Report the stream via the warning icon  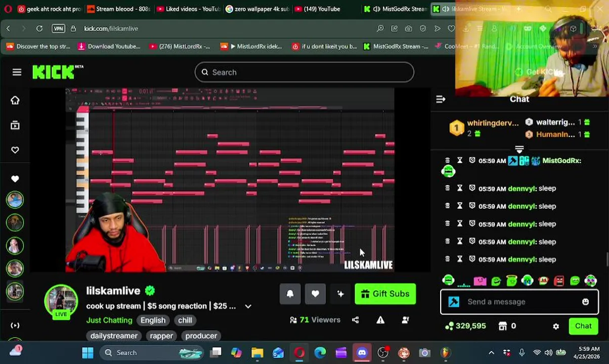[x=380, y=320]
